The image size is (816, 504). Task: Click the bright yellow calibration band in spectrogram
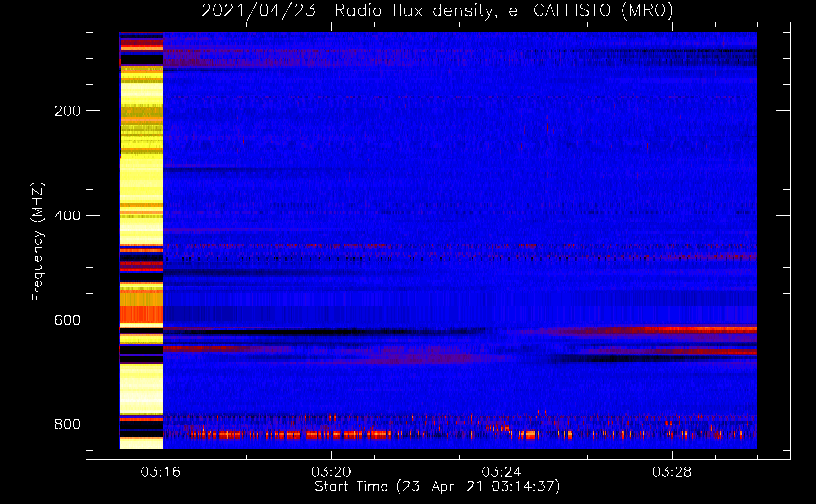click(141, 240)
